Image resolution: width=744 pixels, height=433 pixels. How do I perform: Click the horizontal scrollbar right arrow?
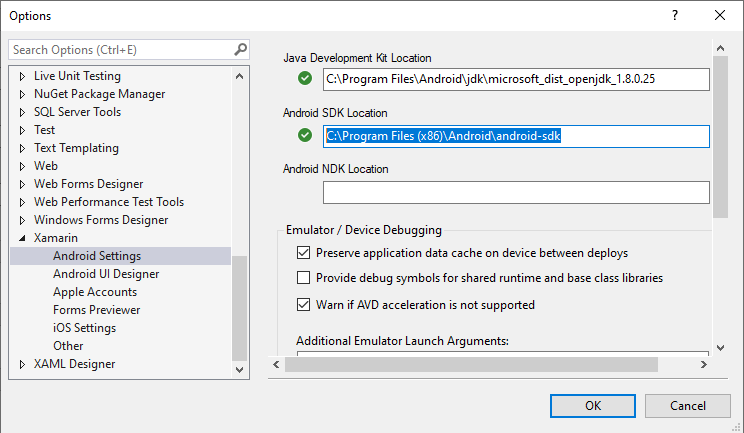tap(704, 364)
